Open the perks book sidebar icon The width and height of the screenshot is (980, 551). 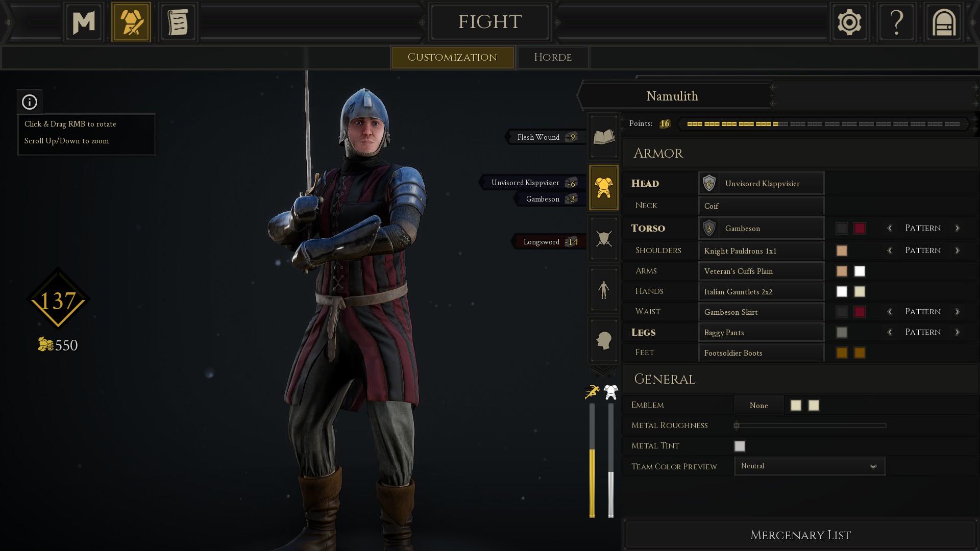604,137
